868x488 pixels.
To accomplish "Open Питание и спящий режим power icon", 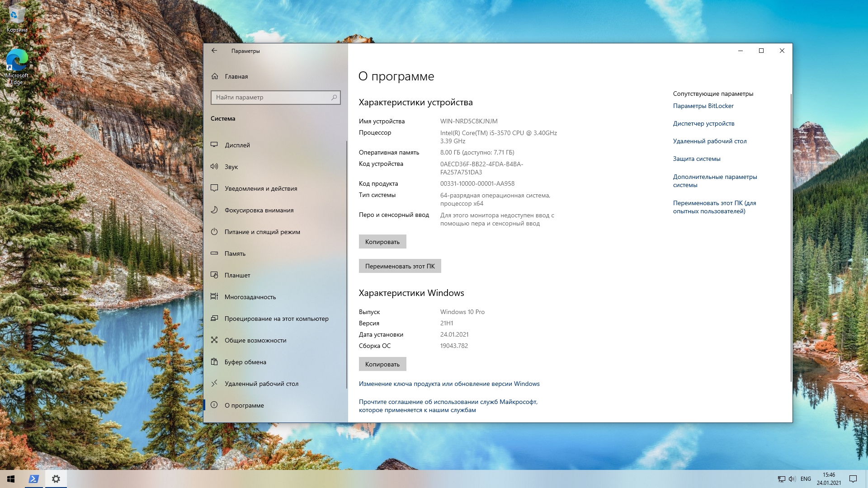I will click(x=214, y=231).
